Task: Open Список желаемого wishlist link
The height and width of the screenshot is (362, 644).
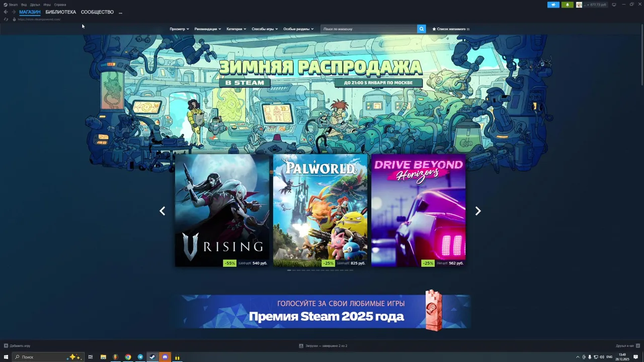Action: (x=451, y=29)
